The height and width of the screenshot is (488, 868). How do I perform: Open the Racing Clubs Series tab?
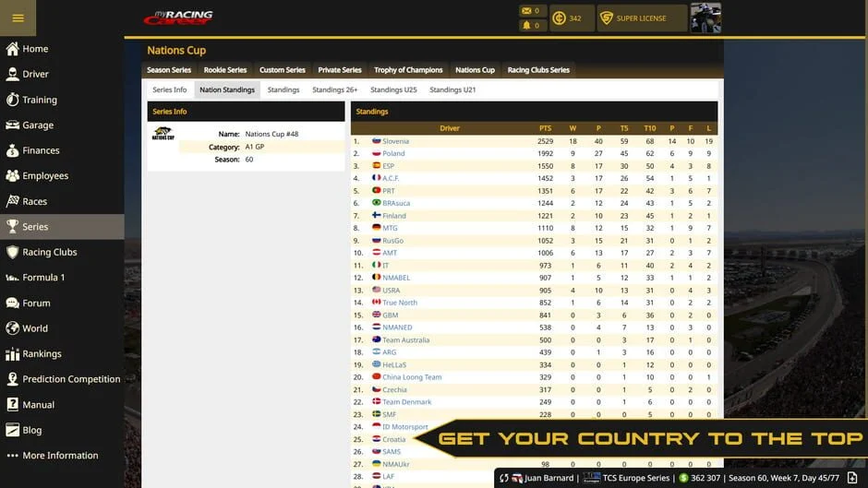pos(538,70)
